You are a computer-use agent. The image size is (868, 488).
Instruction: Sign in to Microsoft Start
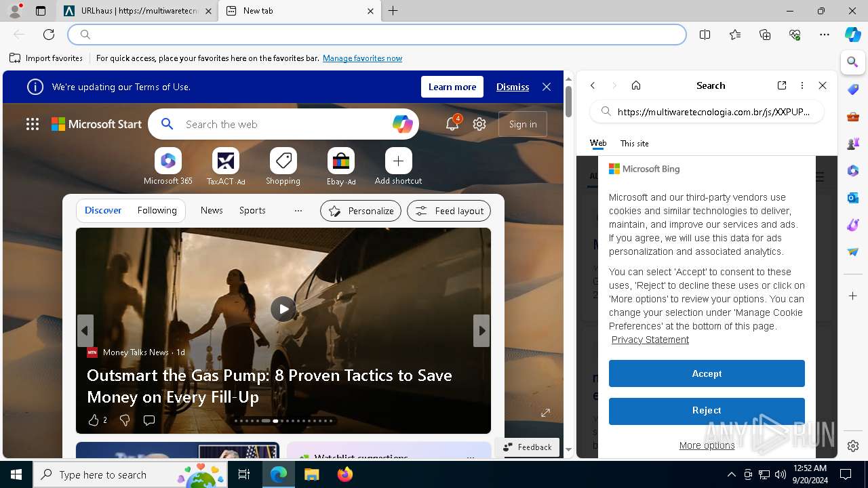coord(523,124)
